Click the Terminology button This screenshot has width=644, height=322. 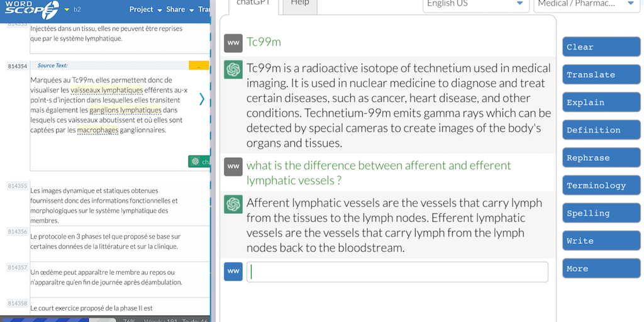pos(601,186)
